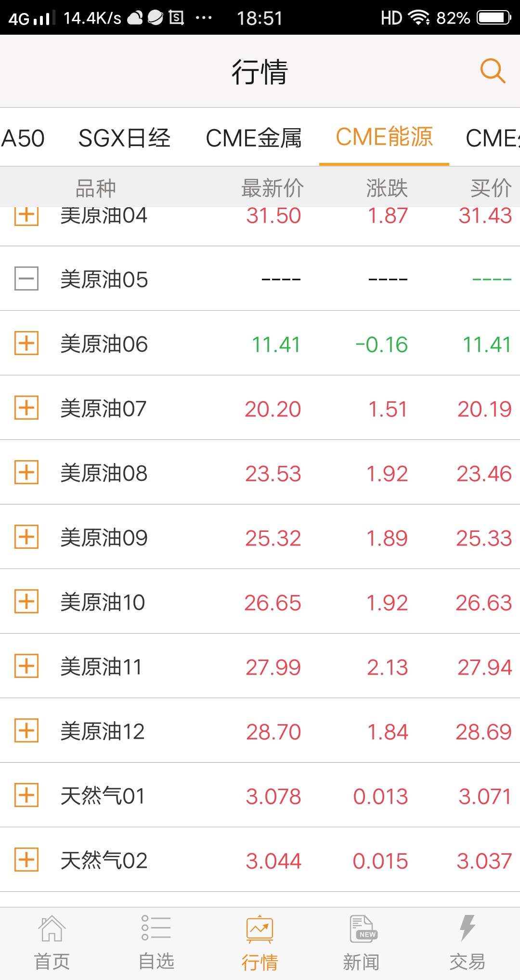Sort by the 最新价 column header
Viewport: 520px width, 980px height.
[x=272, y=188]
